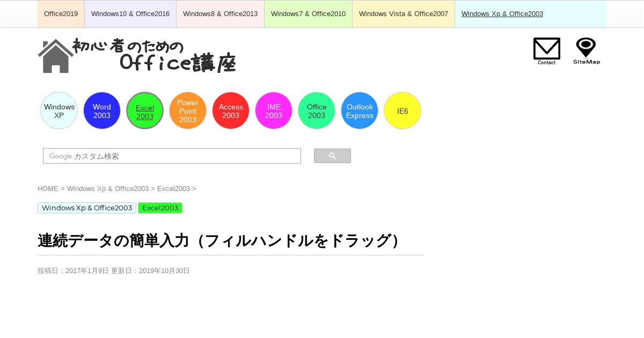Focus the Google custom search field
This screenshot has height=338, width=644.
click(x=172, y=156)
